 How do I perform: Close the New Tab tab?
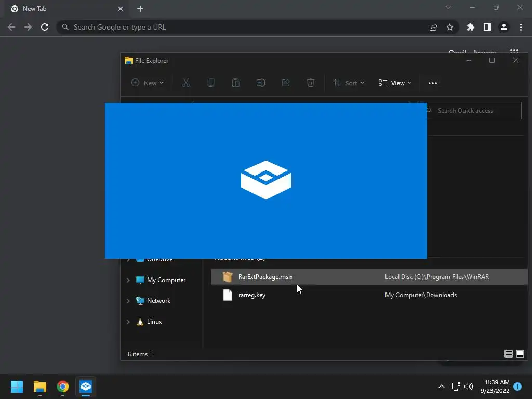[x=121, y=9]
